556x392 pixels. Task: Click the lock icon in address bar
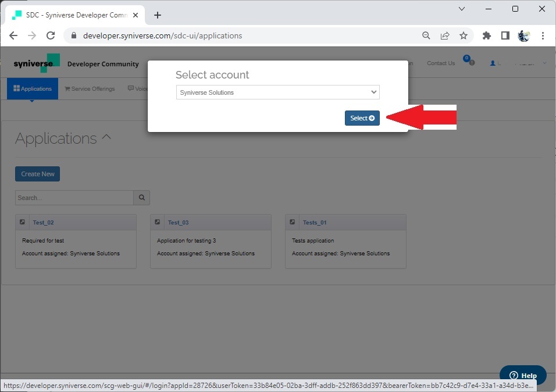point(74,35)
